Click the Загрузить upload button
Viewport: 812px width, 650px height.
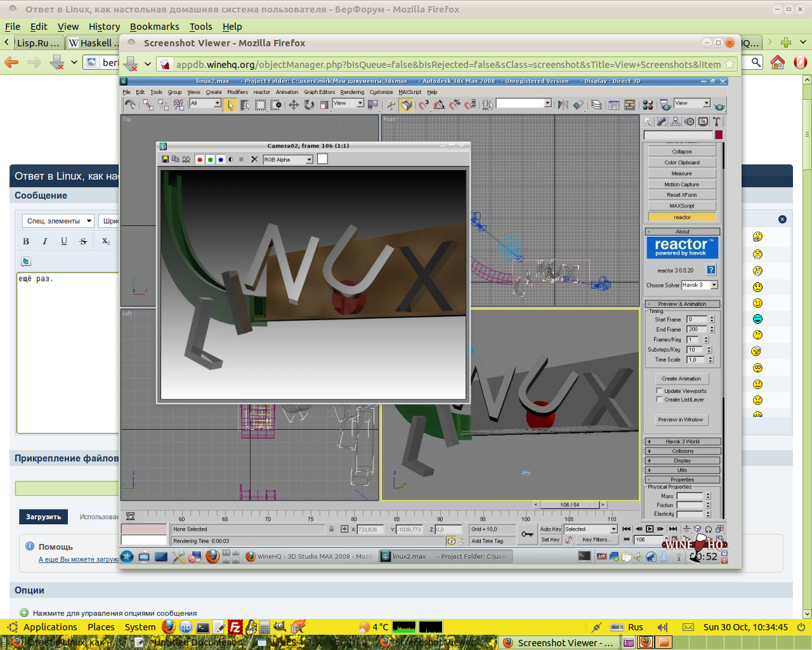44,517
